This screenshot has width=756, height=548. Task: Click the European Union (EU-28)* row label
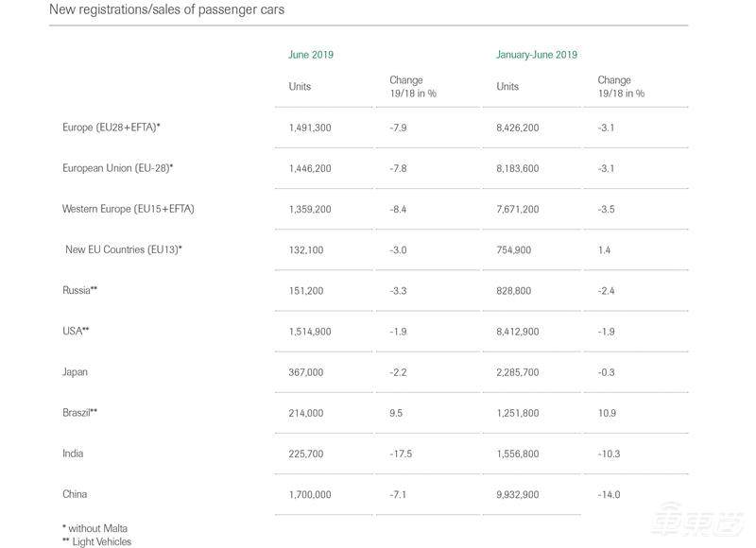coord(117,168)
